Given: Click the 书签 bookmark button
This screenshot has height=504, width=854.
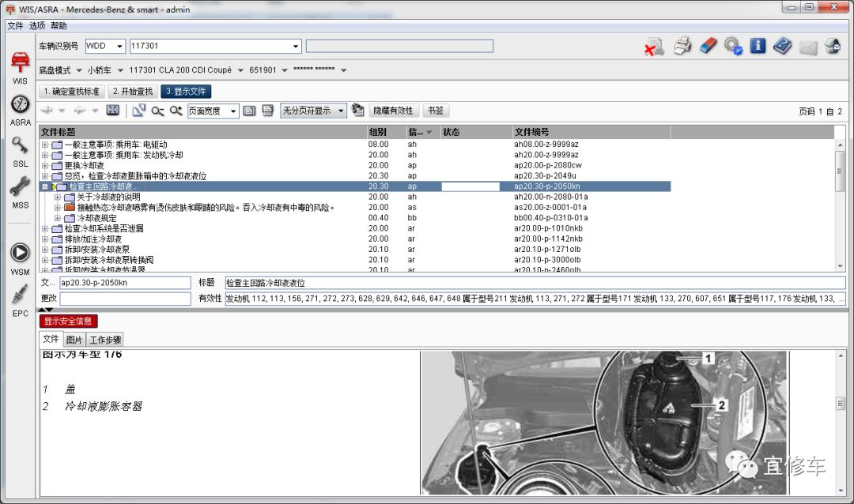Looking at the screenshot, I should (x=435, y=111).
